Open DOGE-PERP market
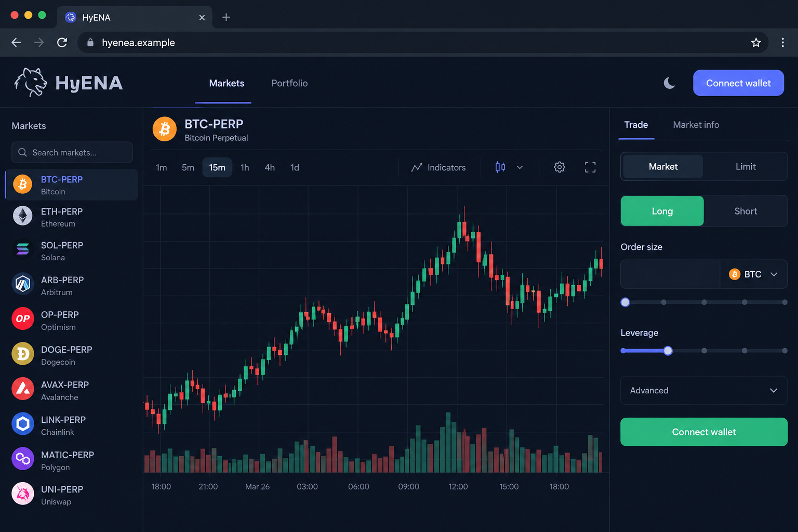 tap(72, 355)
